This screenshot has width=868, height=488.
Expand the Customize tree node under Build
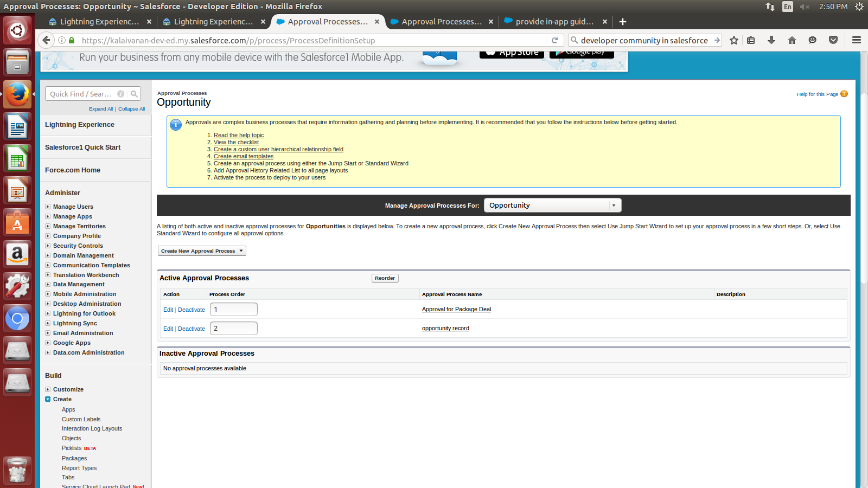coord(48,389)
